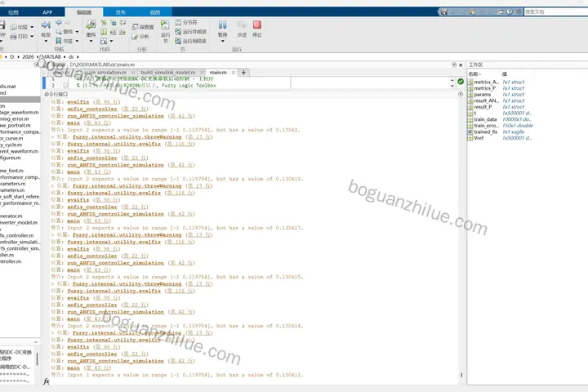Click the wrap comments icon
This screenshot has width=588, height=392.
click(122, 23)
